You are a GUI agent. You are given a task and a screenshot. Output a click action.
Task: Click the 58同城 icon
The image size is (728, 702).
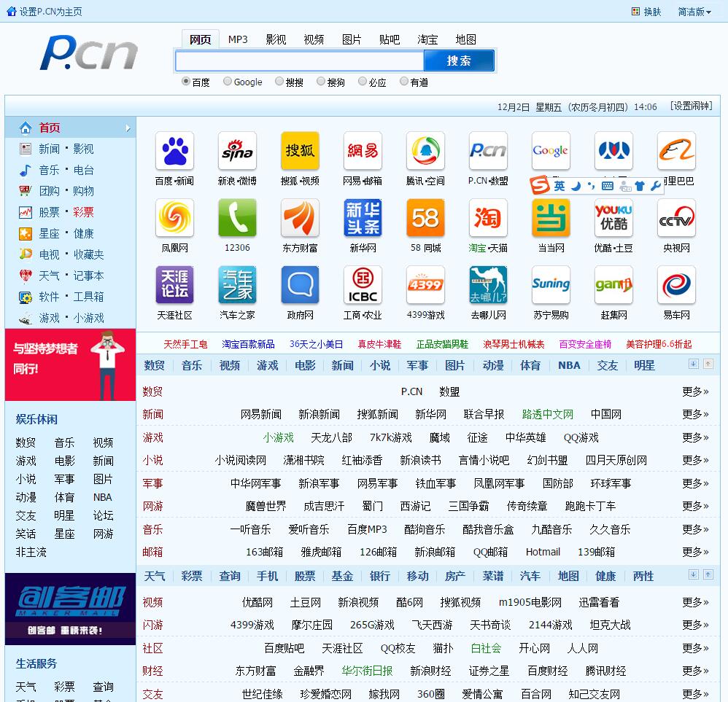pos(425,218)
